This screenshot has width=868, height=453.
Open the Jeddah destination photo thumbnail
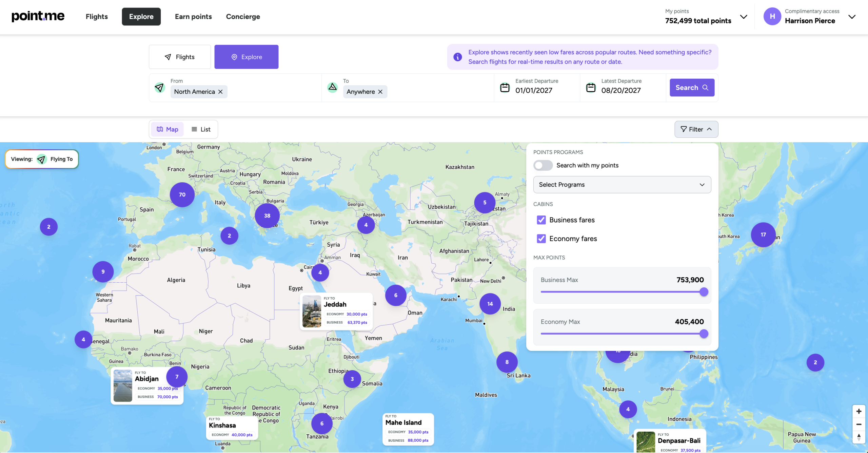click(x=312, y=311)
